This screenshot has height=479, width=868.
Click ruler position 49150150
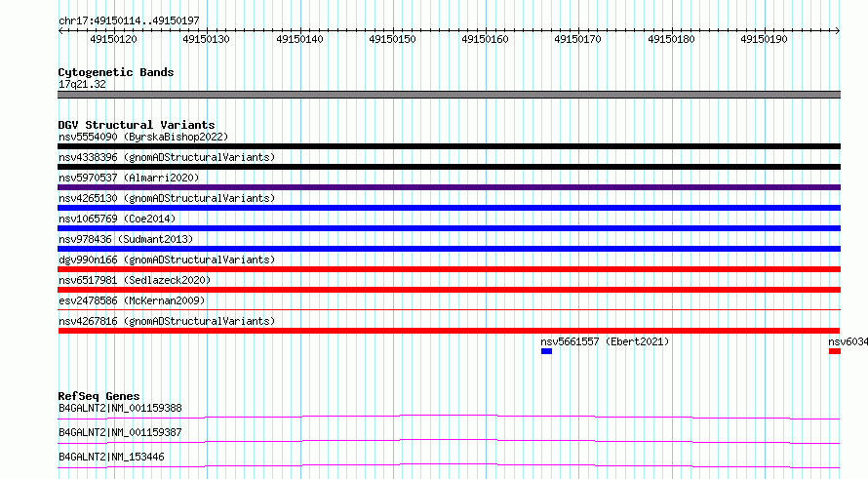(x=392, y=39)
